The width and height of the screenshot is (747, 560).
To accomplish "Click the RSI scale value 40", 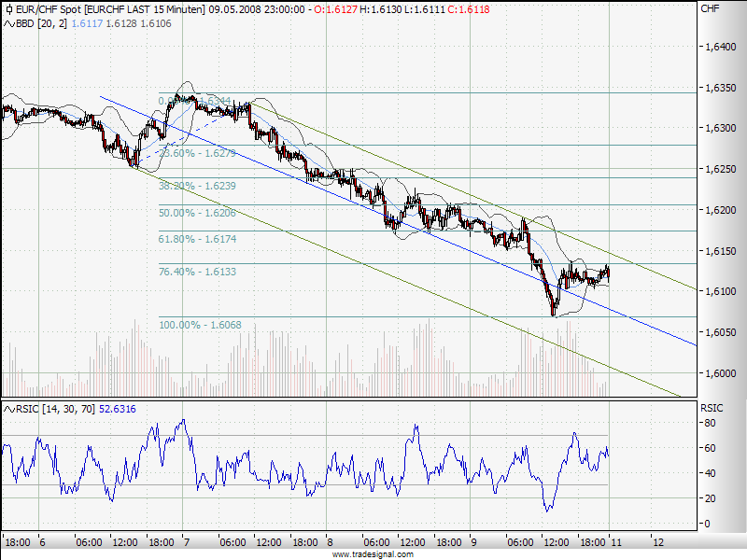I will pos(710,473).
